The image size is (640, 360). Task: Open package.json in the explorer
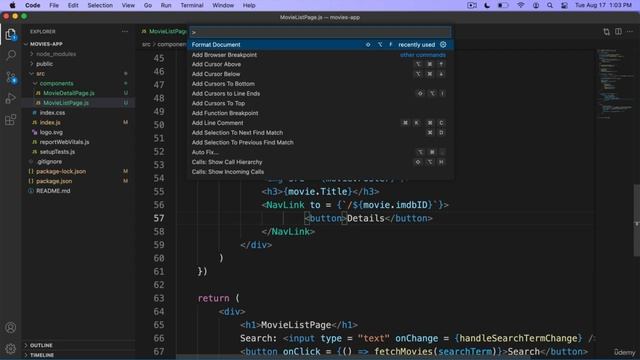coord(54,181)
